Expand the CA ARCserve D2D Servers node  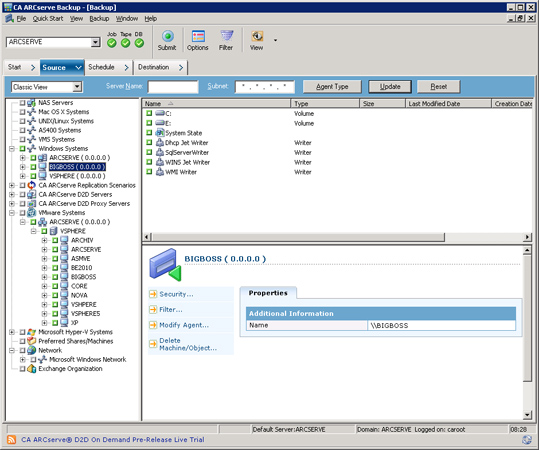(x=12, y=194)
